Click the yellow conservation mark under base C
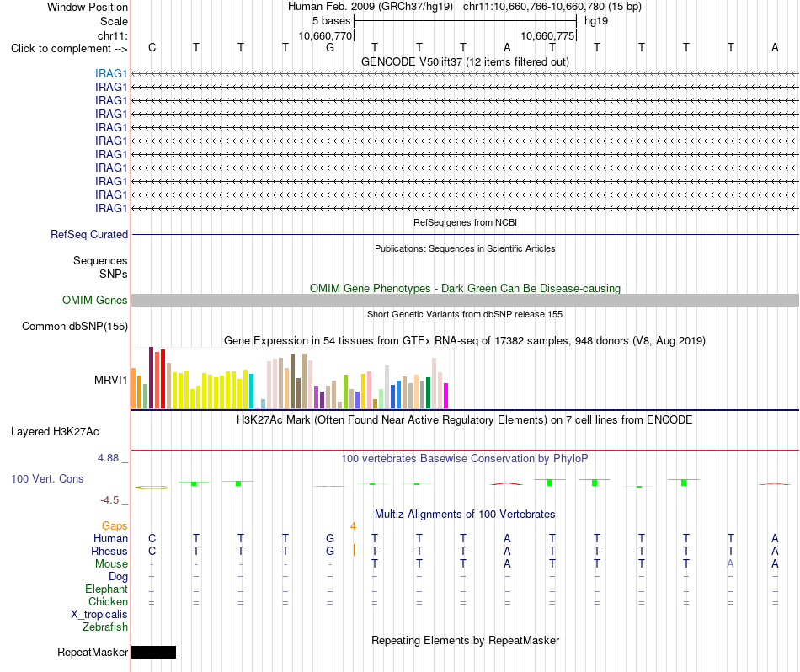This screenshot has height=672, width=800. (x=152, y=488)
